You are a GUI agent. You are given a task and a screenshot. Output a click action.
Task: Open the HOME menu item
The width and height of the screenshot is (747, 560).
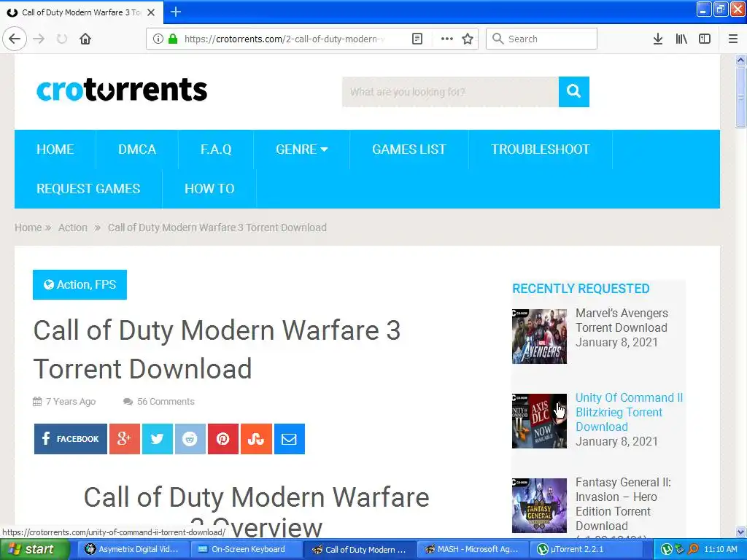point(55,149)
